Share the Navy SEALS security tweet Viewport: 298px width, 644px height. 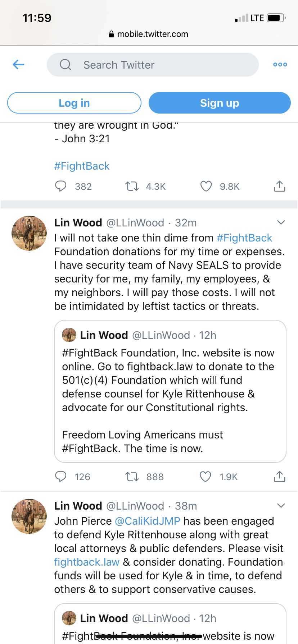tap(279, 477)
